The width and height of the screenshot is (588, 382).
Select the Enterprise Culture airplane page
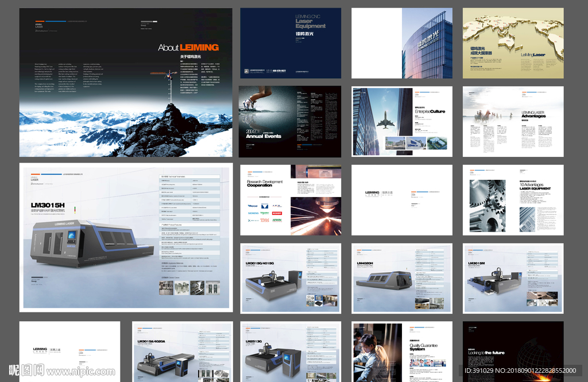(x=401, y=121)
